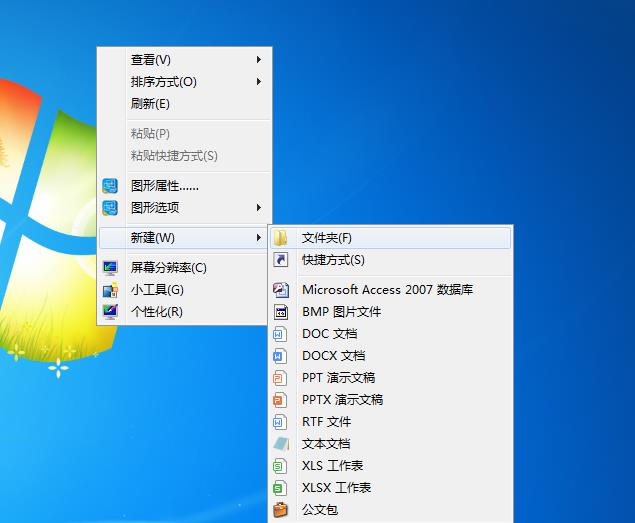Create new PPT 演示文稿

391,378
